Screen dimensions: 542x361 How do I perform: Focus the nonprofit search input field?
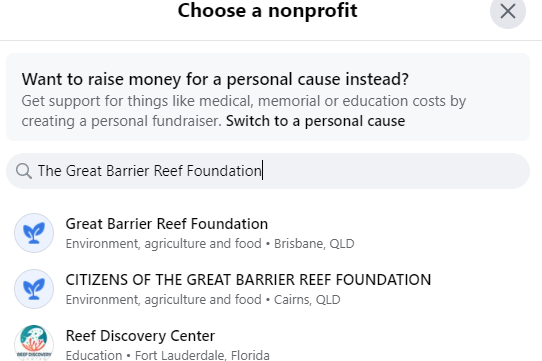[268, 171]
